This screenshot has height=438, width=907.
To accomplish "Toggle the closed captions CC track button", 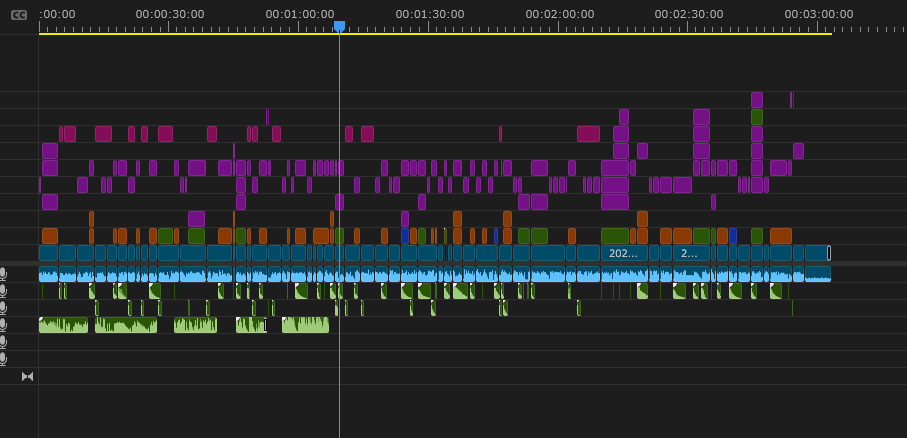I will click(19, 15).
